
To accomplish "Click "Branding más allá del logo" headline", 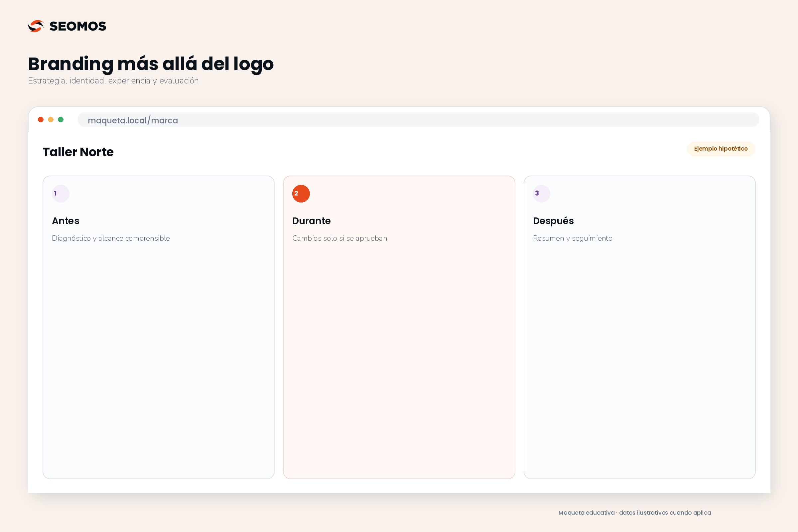I will pos(151,64).
